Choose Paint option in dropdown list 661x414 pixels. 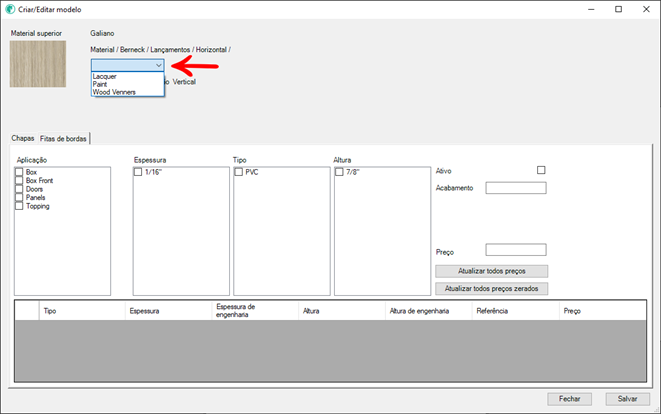coord(100,84)
